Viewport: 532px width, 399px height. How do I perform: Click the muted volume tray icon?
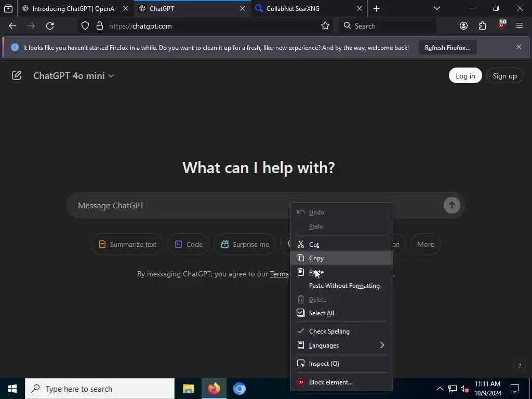pos(465,389)
